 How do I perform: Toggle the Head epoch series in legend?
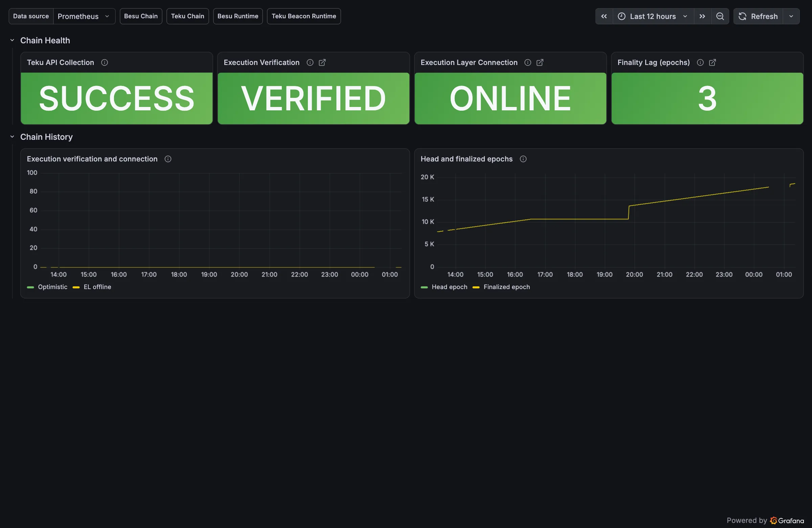point(450,287)
